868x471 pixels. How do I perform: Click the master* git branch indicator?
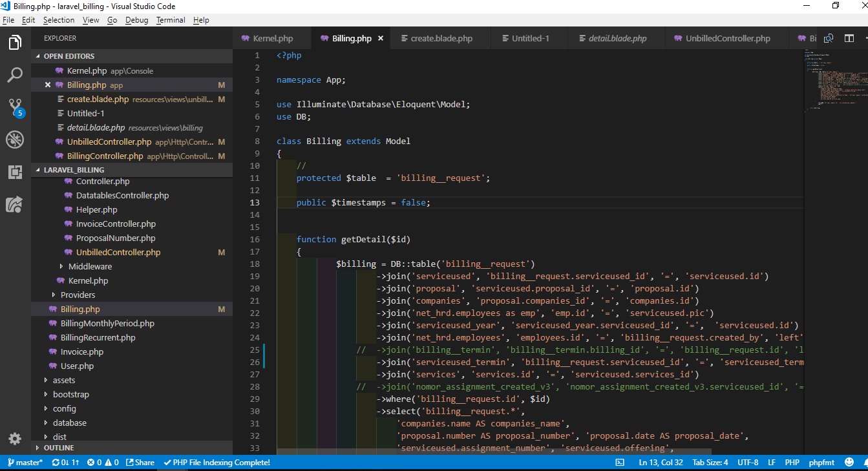click(x=25, y=463)
